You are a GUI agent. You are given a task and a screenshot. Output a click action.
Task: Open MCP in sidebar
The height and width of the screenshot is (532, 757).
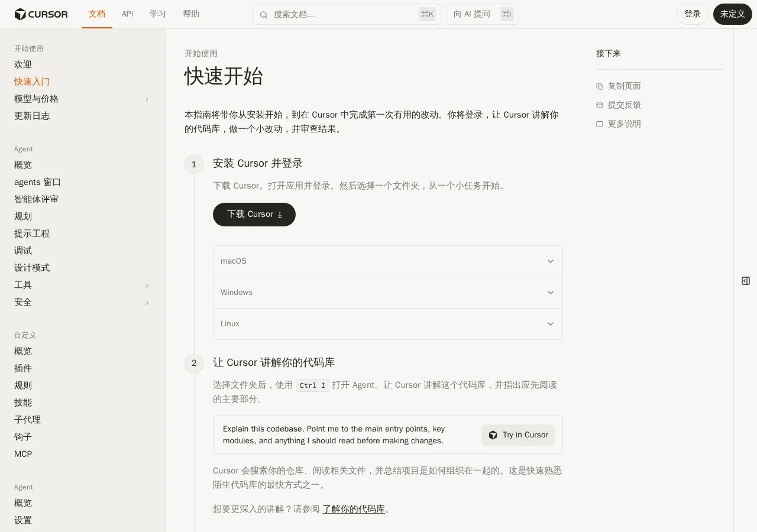click(x=23, y=455)
